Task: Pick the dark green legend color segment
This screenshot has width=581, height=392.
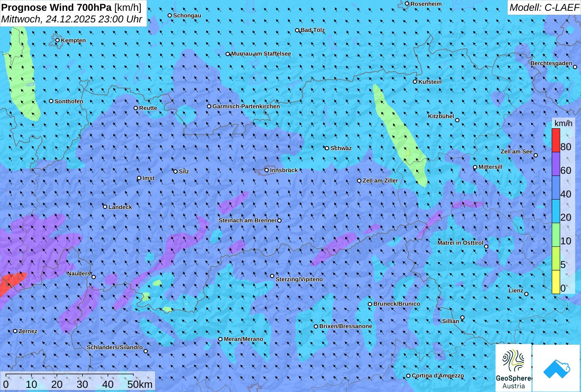Action: point(556,235)
